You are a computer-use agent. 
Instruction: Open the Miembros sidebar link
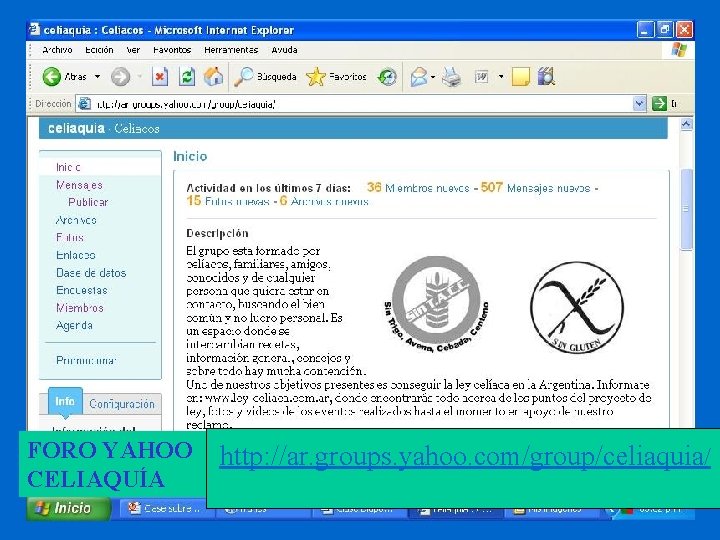[x=80, y=308]
